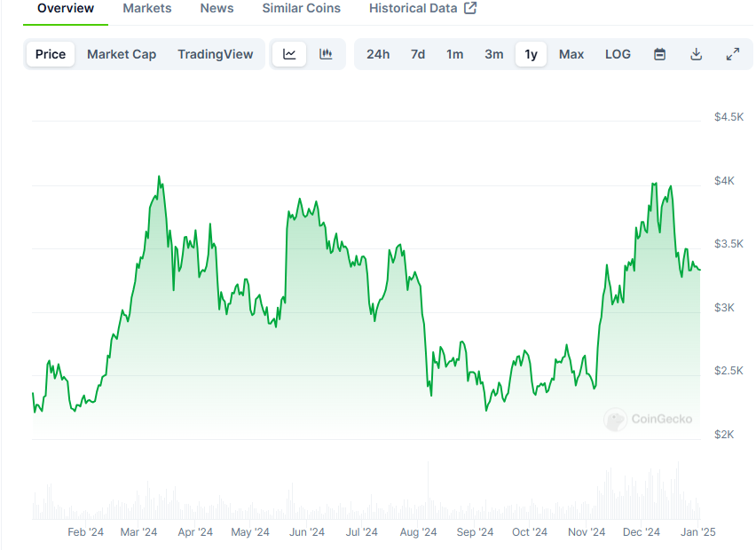This screenshot has width=756, height=550.
Task: Open the calendar date range picker
Action: tap(659, 54)
